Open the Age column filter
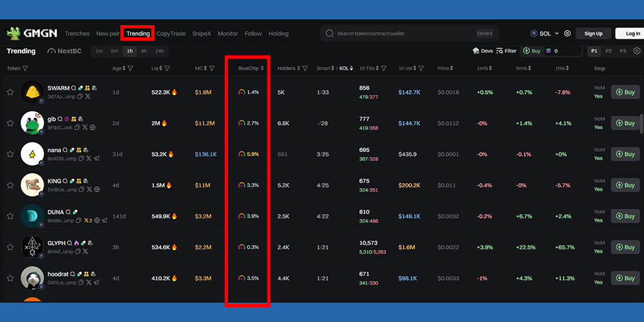Viewport: 644px width, 322px height. (x=130, y=68)
